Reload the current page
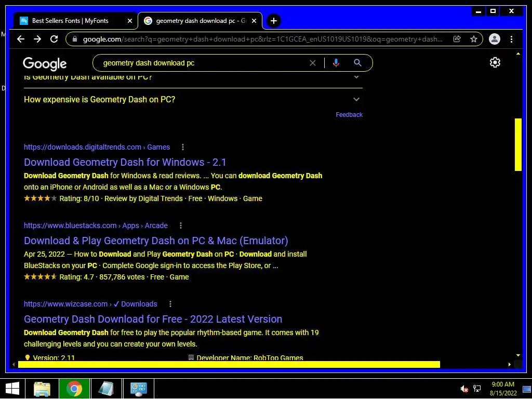Screen dimensions: 532x399 54,39
